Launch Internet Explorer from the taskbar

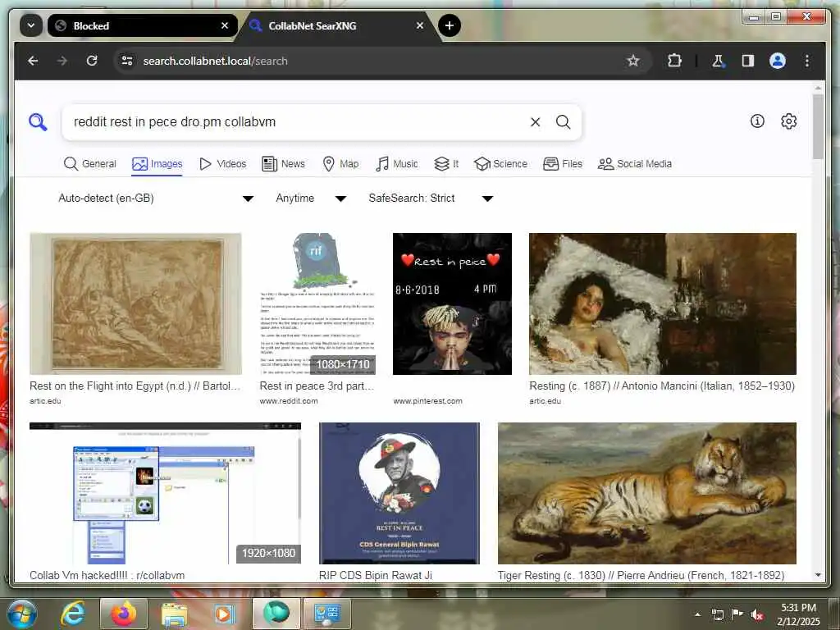point(73,614)
